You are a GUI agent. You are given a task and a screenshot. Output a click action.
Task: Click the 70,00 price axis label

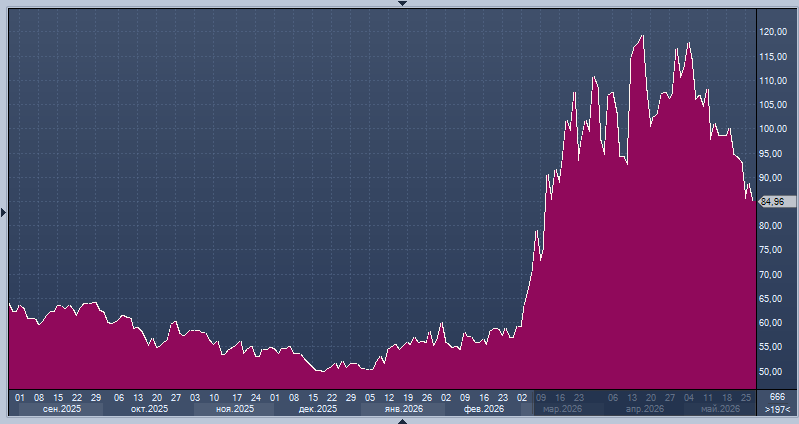[x=773, y=275]
